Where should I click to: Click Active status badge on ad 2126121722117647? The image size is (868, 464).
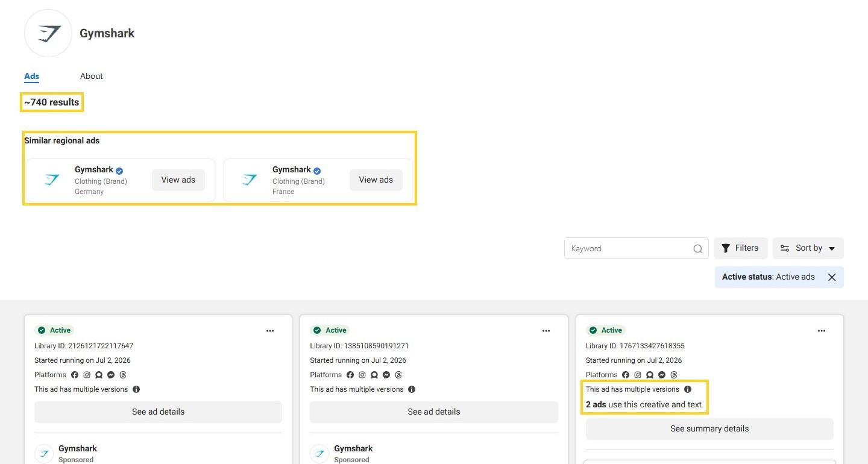54,330
